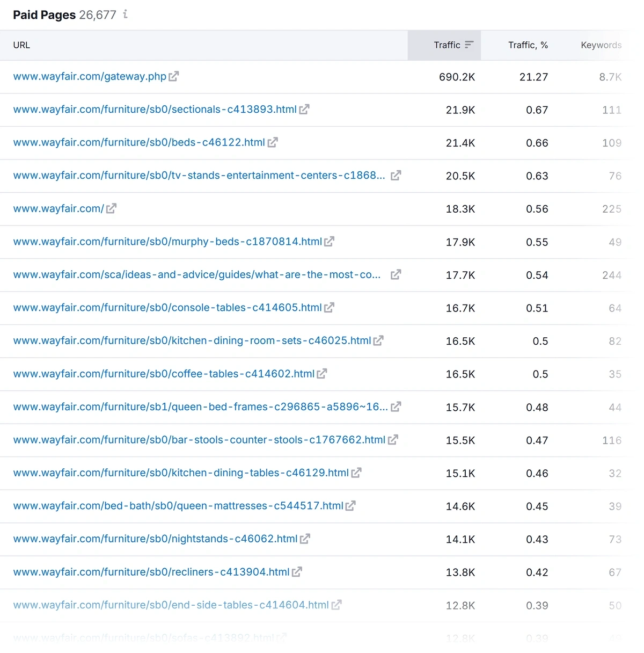644x653 pixels.
Task: Open the beds-c46122.html URL link
Action: click(x=139, y=143)
